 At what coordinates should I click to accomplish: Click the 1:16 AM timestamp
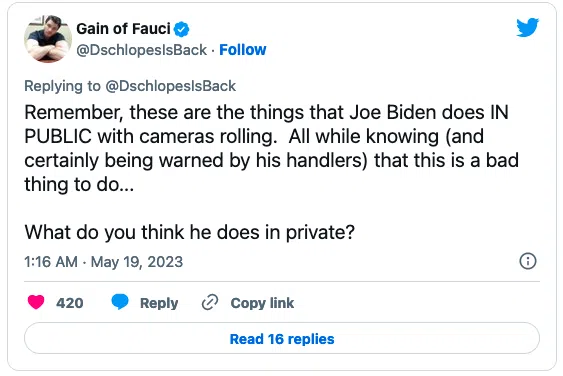click(x=51, y=262)
